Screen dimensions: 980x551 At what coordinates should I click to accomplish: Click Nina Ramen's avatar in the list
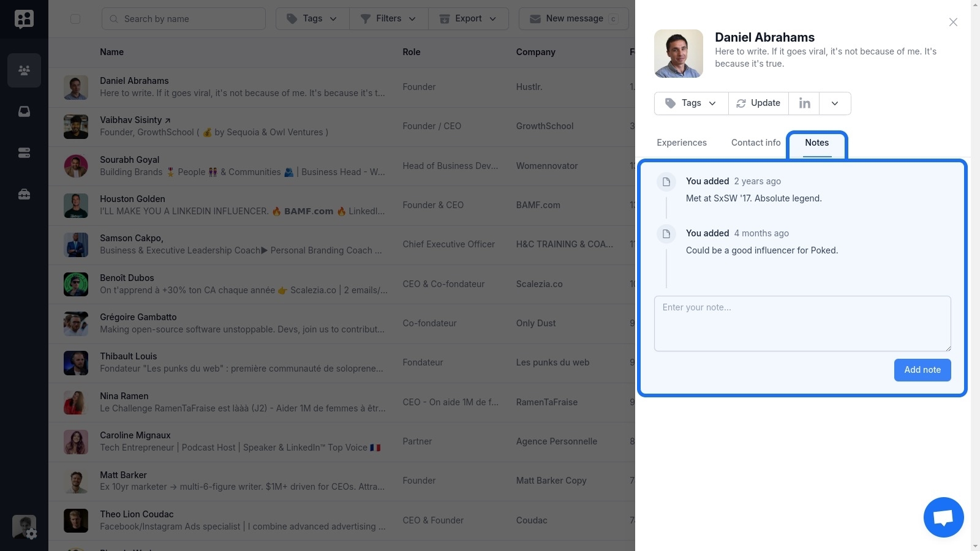click(76, 402)
